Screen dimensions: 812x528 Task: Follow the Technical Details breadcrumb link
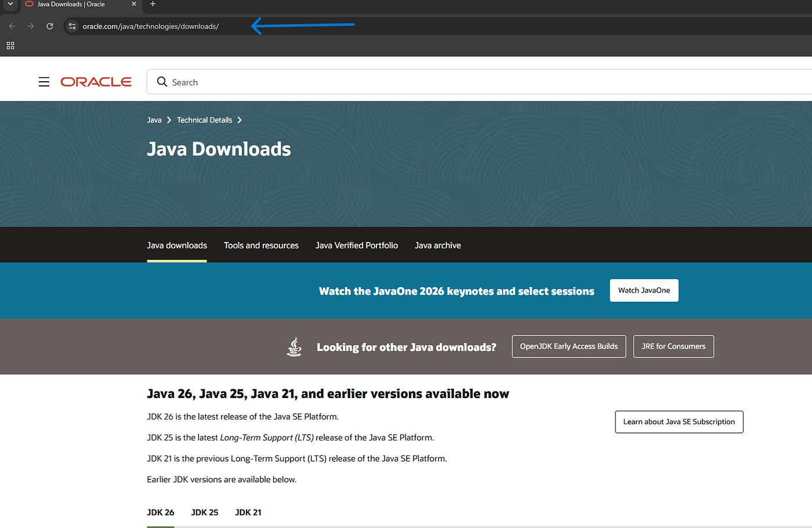[205, 120]
